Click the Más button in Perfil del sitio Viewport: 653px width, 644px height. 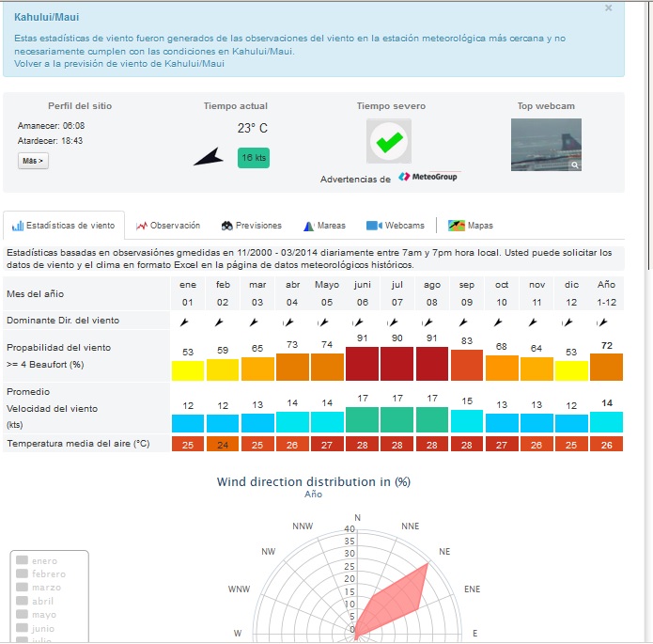point(33,161)
